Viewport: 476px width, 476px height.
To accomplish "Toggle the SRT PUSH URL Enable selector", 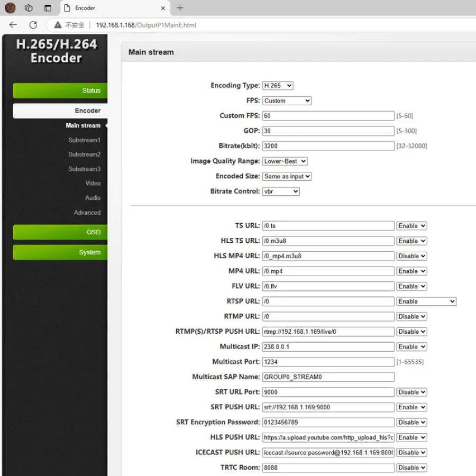I will pos(411,407).
